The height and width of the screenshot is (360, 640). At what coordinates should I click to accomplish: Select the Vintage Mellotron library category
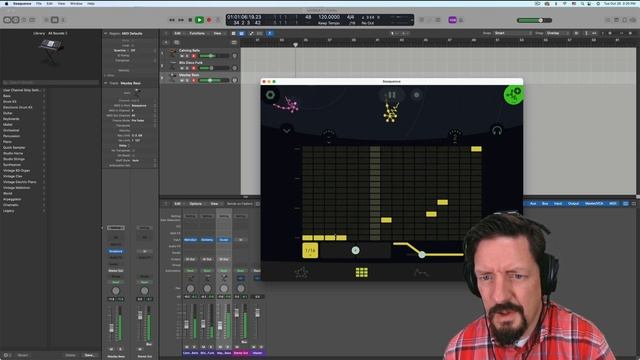17,188
